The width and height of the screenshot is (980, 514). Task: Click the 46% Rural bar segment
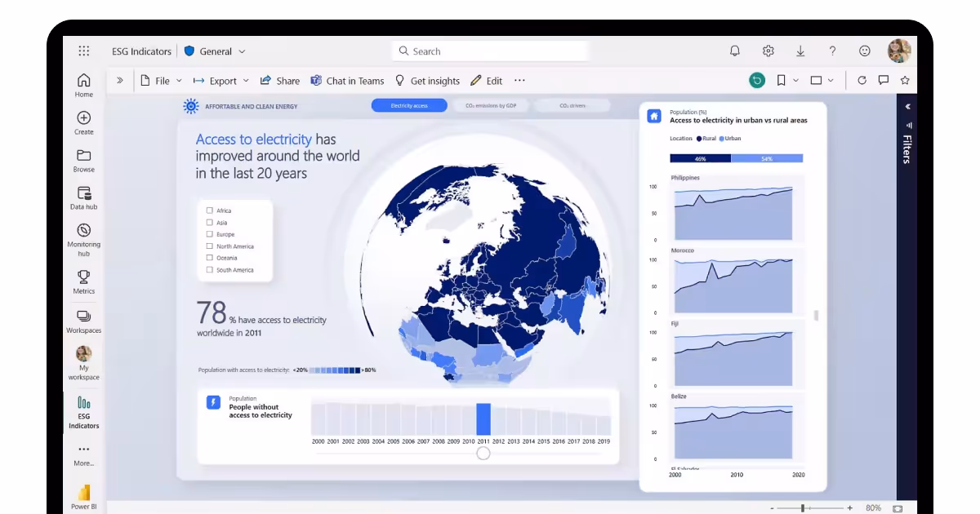pos(700,158)
